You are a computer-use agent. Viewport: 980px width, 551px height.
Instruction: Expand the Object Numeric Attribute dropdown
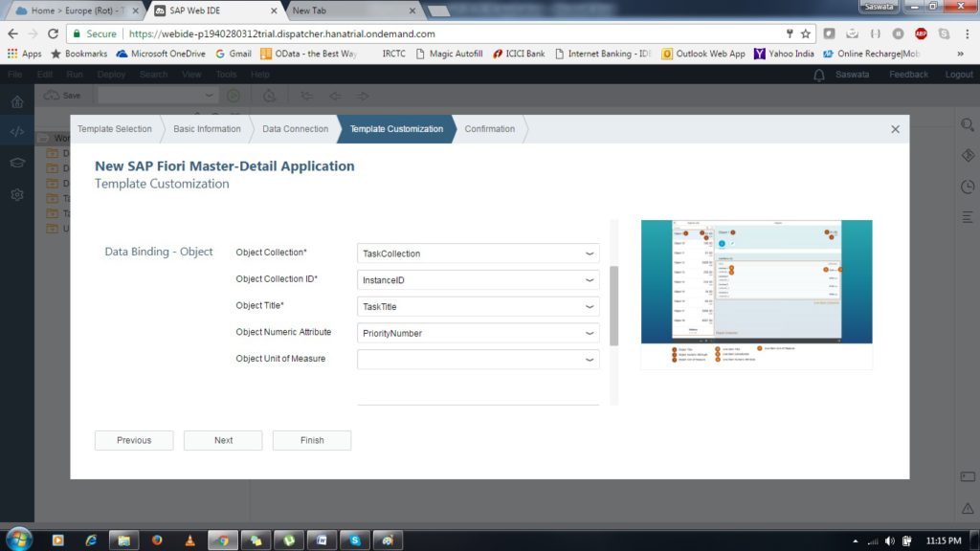click(x=590, y=333)
